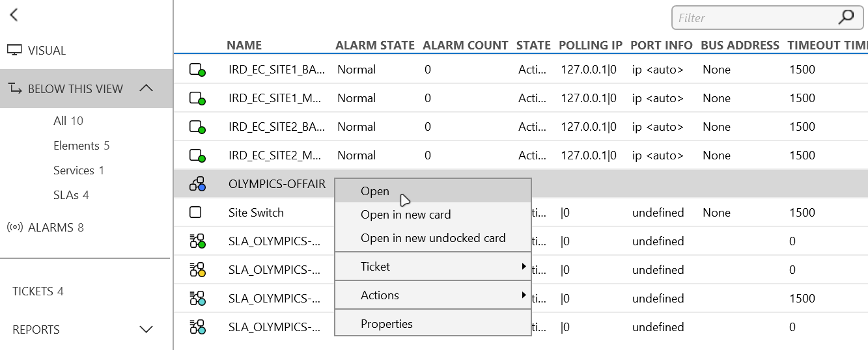
Task: Click the VISUAL monitor icon in sidebar
Action: [x=14, y=50]
